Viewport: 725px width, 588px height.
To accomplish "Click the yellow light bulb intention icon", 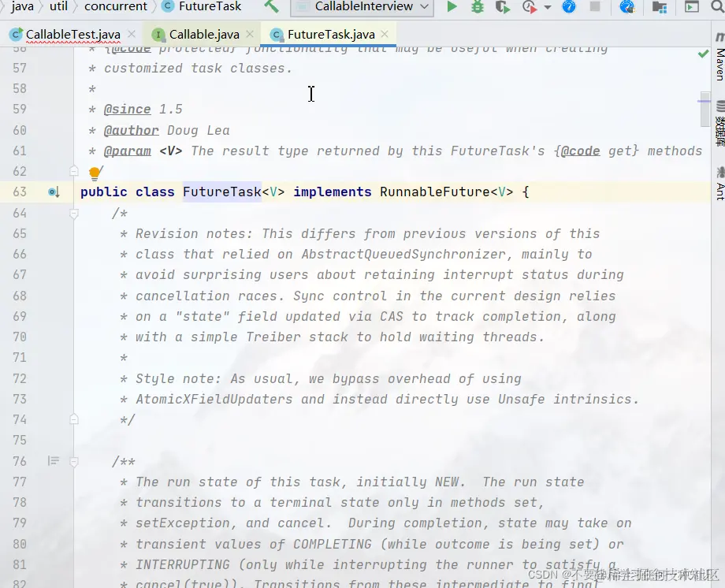I will tap(95, 173).
